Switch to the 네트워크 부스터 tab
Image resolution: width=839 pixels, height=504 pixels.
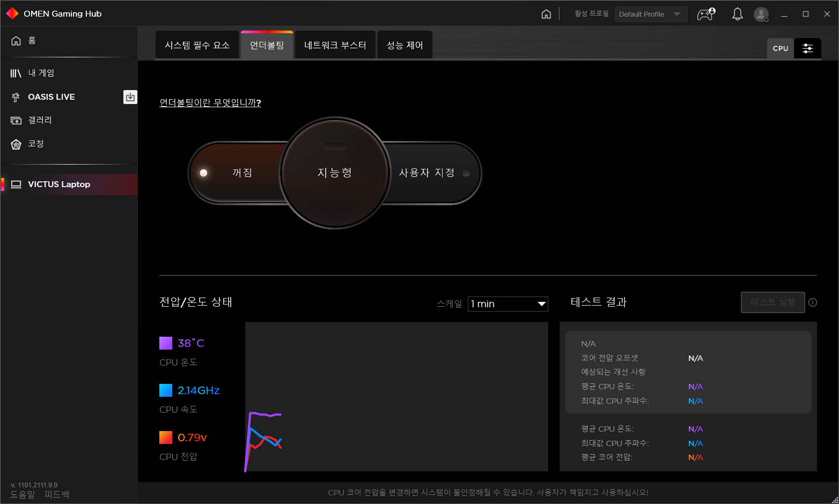tap(335, 45)
